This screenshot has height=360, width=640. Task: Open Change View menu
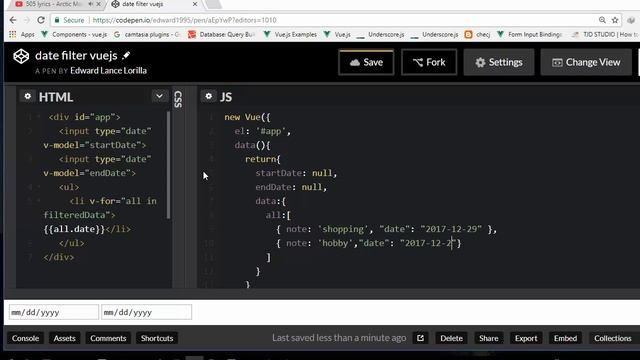(x=586, y=62)
